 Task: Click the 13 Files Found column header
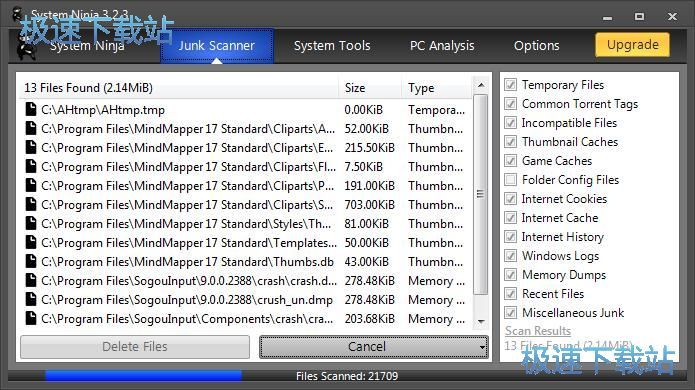pyautogui.click(x=178, y=88)
